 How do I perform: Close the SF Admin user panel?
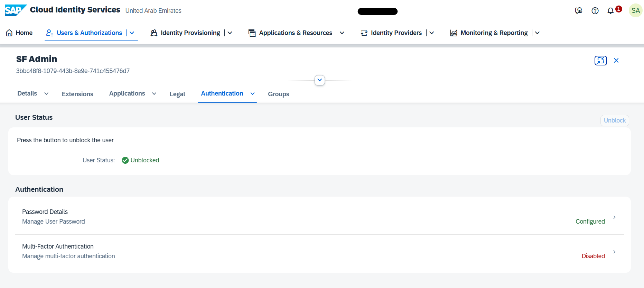coord(616,61)
